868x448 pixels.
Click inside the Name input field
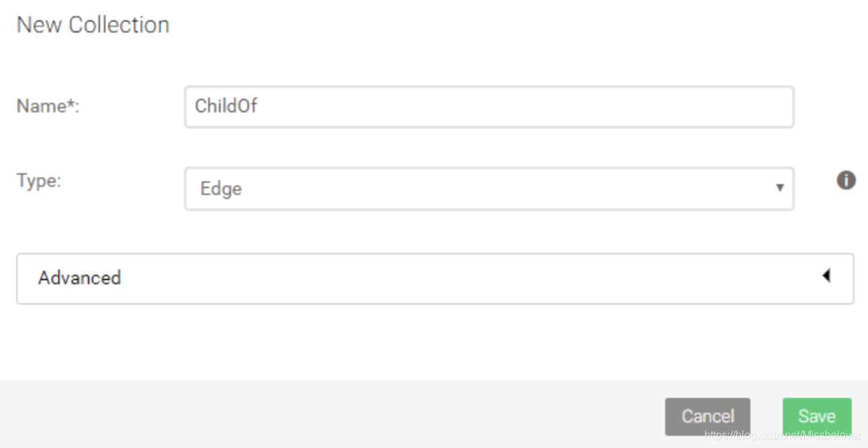coord(488,106)
